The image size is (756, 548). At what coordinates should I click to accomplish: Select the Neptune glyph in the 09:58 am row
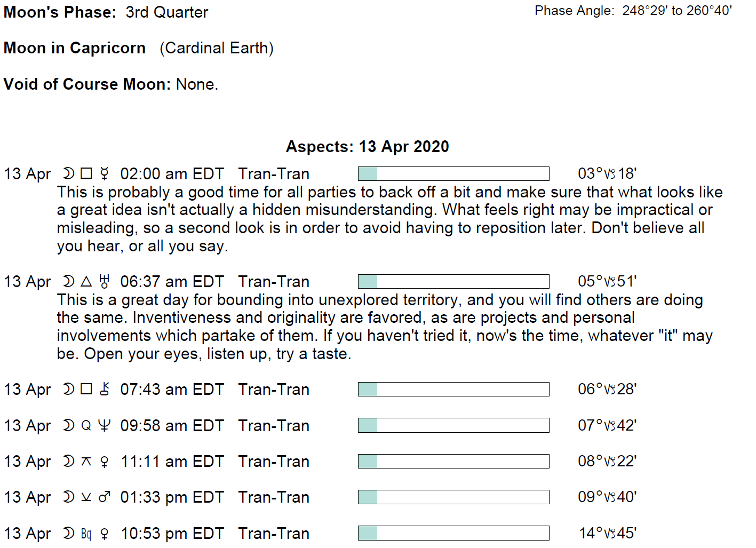(x=105, y=425)
